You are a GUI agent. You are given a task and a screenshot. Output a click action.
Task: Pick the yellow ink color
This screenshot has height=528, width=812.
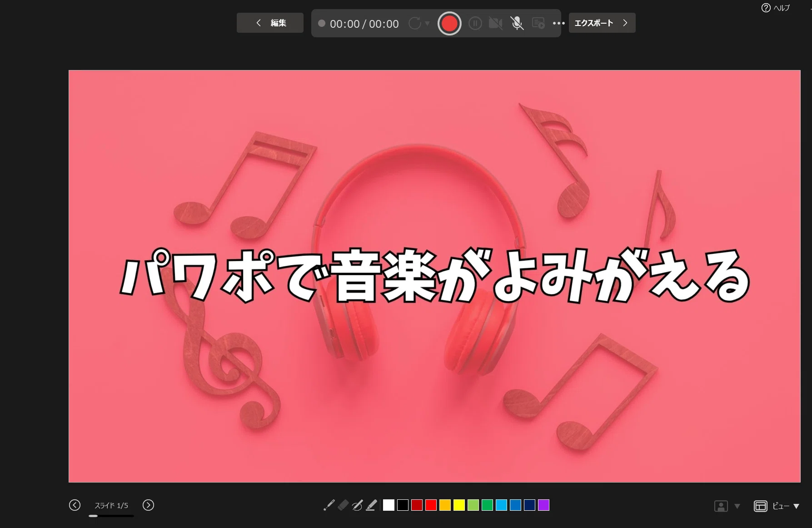tap(459, 505)
